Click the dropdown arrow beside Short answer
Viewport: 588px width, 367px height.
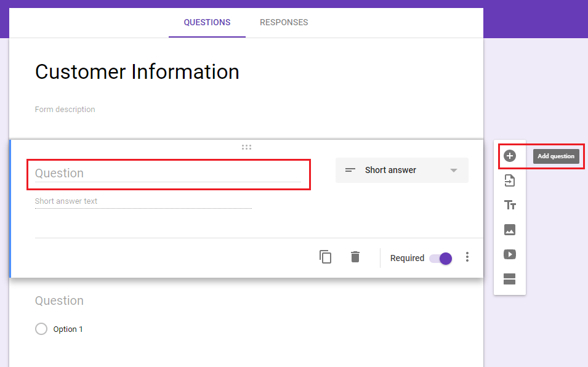click(454, 171)
